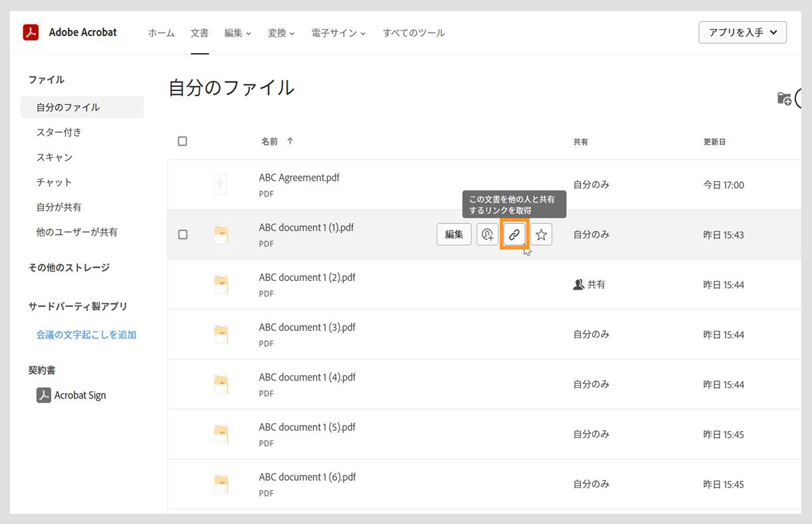
Task: Click the request e-signature icon on ABC document 1 (1).pdf
Action: (x=488, y=234)
